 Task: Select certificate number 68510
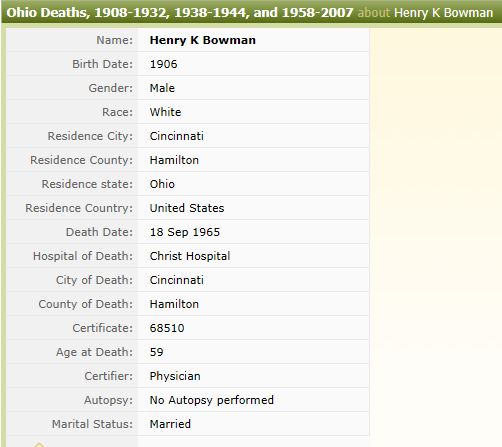pyautogui.click(x=167, y=328)
